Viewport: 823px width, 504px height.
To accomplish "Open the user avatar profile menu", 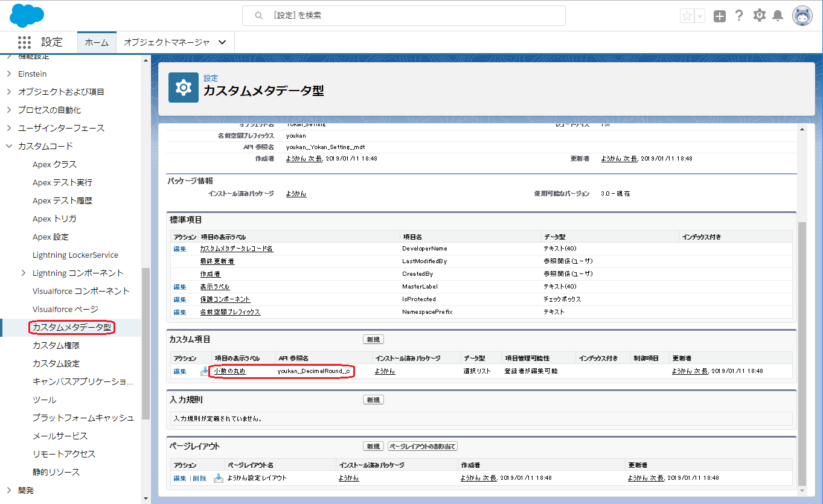I will [802, 16].
